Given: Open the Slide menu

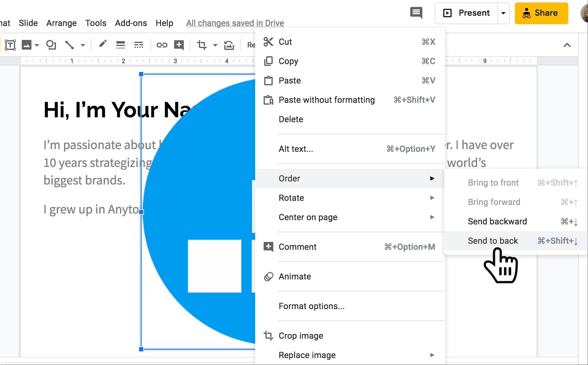Looking at the screenshot, I should click(x=28, y=23).
